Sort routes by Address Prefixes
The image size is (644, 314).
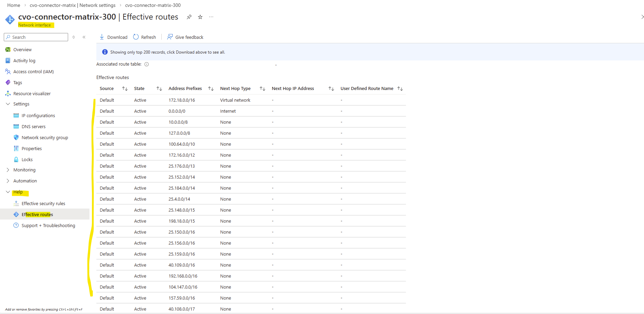[211, 89]
